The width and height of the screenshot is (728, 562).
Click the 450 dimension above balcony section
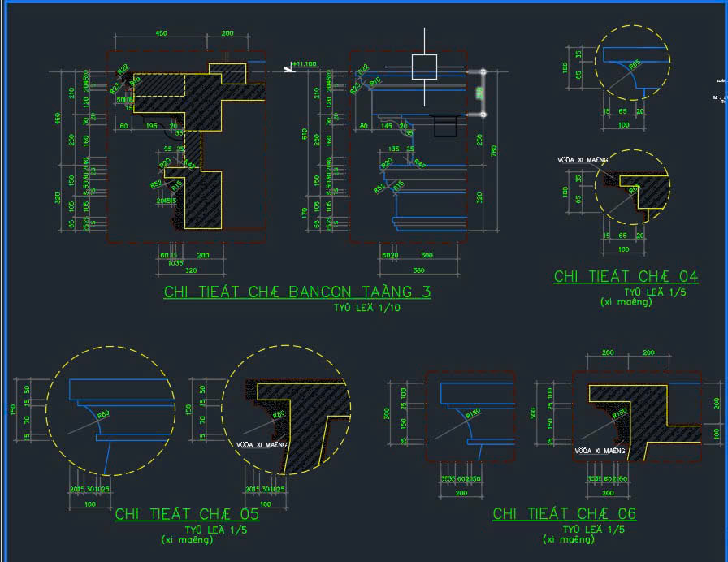(x=161, y=33)
